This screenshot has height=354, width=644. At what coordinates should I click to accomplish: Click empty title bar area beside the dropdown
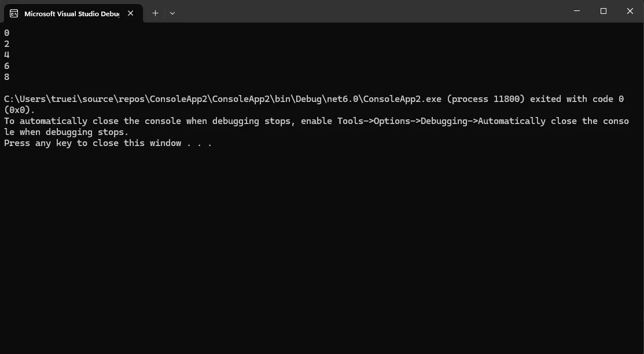(347, 12)
